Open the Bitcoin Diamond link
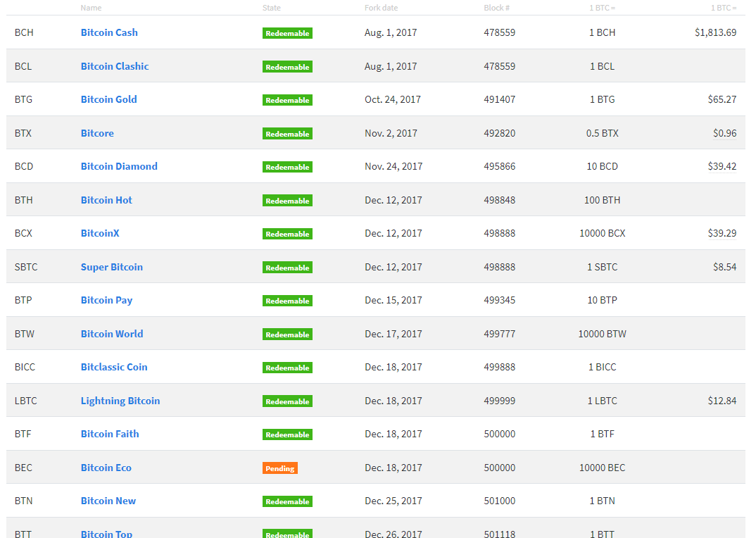 coord(118,166)
